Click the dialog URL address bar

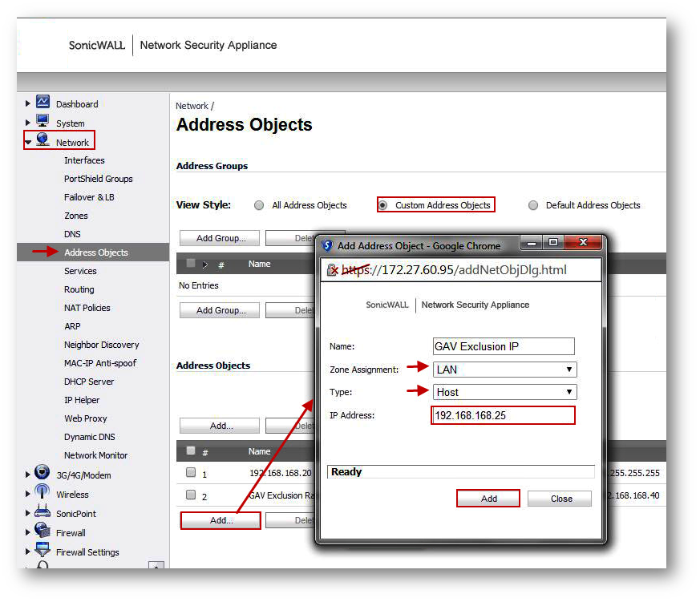(461, 270)
